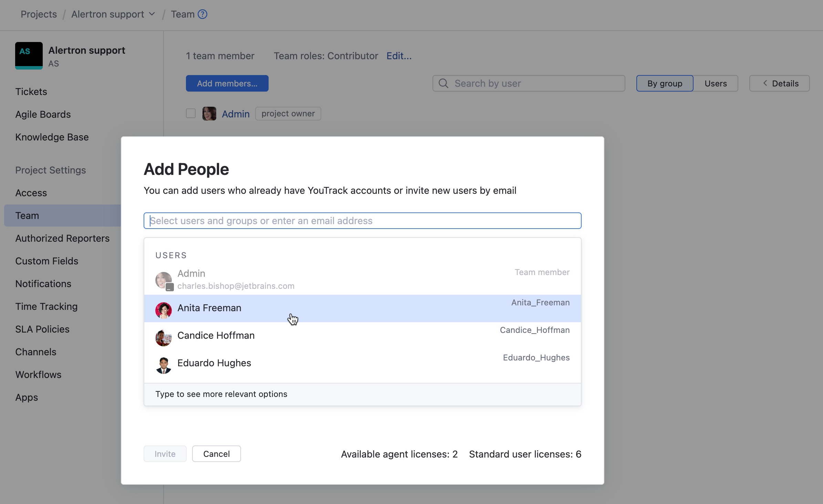The width and height of the screenshot is (823, 504).
Task: Open Edit for team roles
Action: 398,56
